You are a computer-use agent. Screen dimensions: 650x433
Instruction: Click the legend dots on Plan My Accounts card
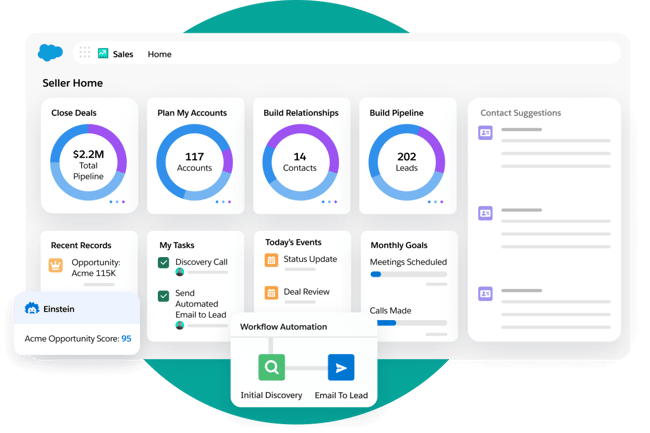click(223, 202)
